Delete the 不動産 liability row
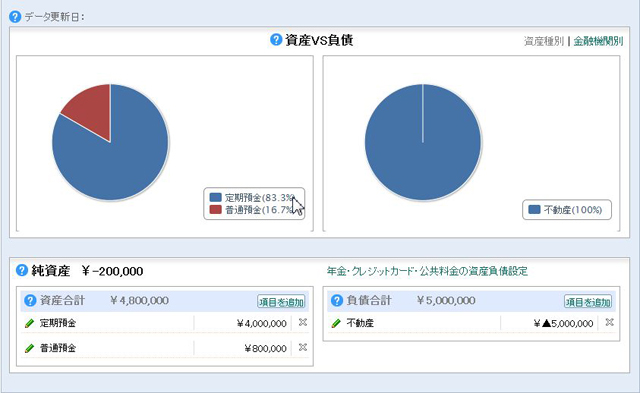This screenshot has width=640, height=393. point(609,322)
